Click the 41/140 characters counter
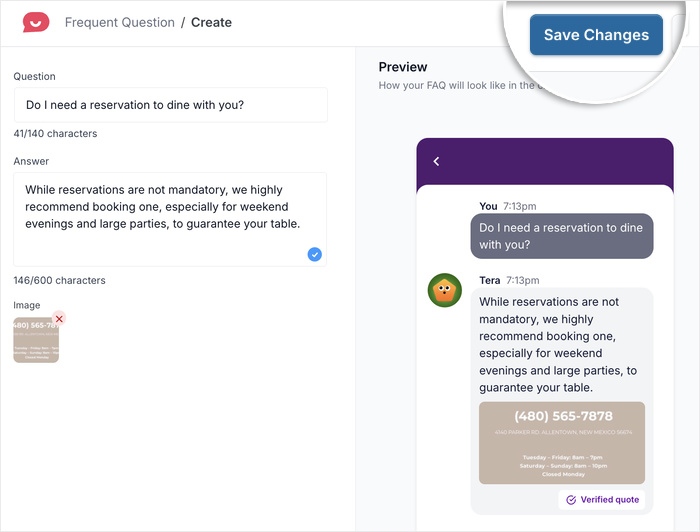 [55, 133]
